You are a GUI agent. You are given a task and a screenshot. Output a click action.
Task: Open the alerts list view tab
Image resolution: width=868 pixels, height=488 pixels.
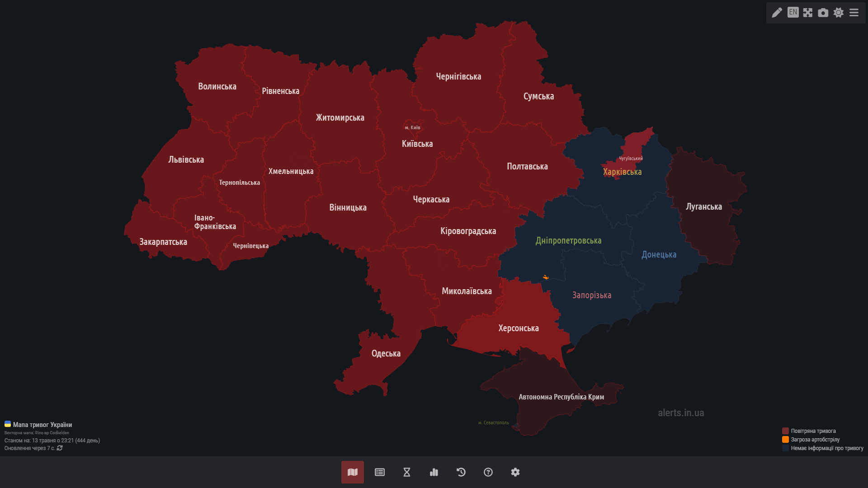pyautogui.click(x=380, y=472)
